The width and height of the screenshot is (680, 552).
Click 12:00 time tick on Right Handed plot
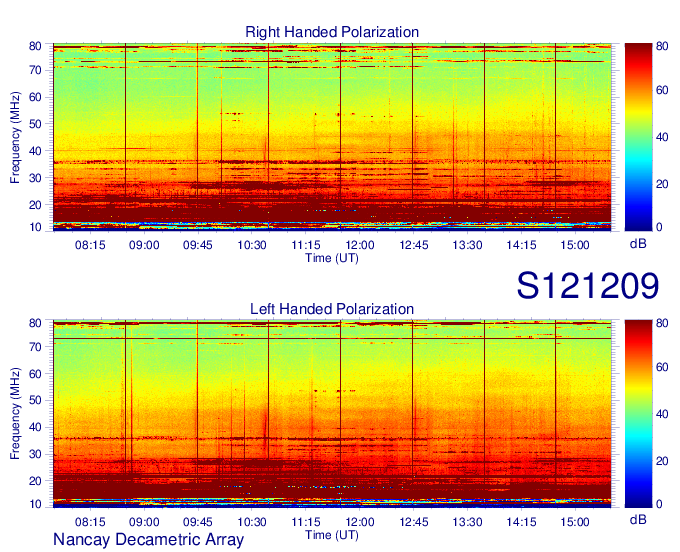(360, 245)
